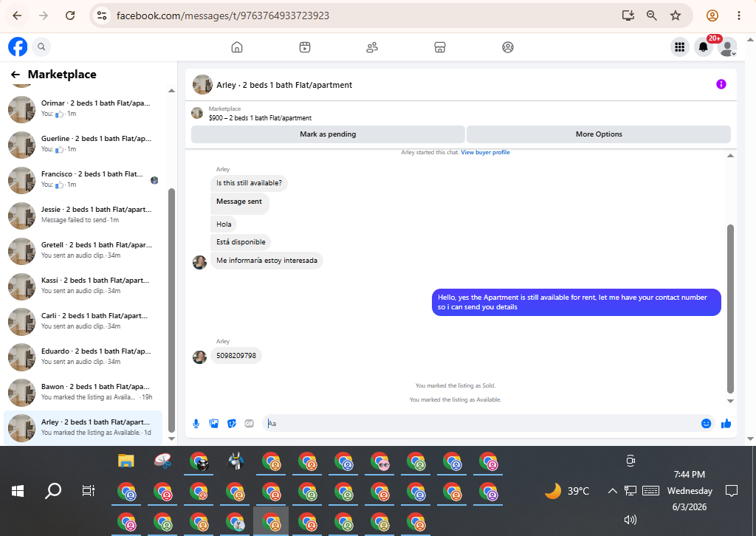Record a voice clip with microphone
Image resolution: width=756 pixels, height=536 pixels.
click(196, 424)
